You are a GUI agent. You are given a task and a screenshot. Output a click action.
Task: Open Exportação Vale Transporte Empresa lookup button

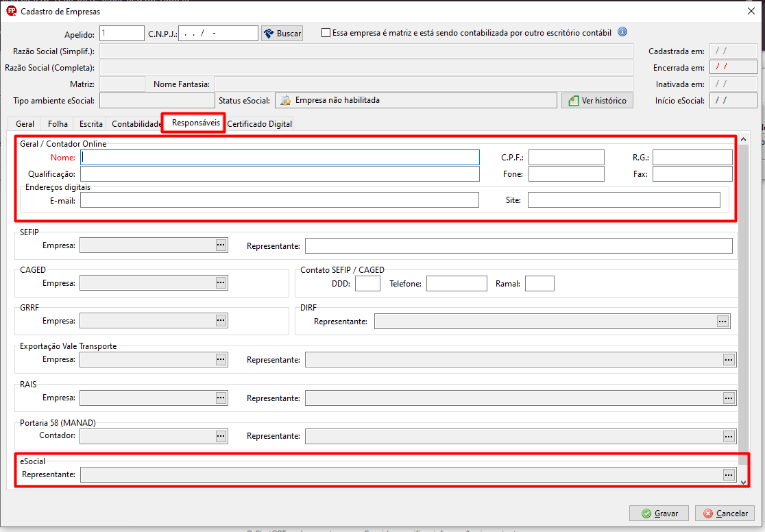coord(221,359)
